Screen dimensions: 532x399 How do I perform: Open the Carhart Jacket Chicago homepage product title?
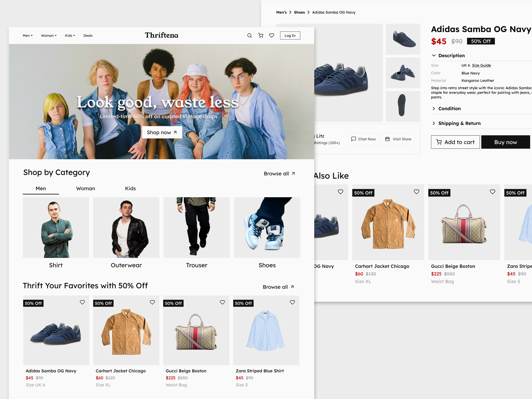click(x=120, y=371)
